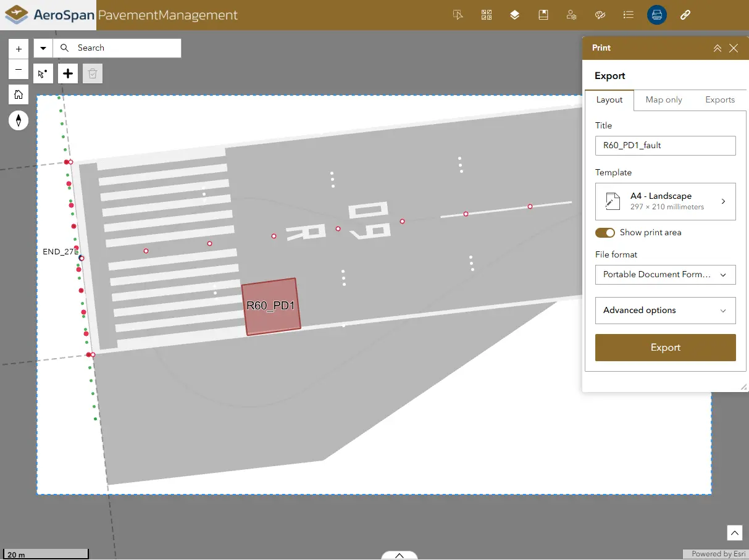Screen dimensions: 749x560
Task: Expand the bottom attribute table handle
Action: [x=399, y=555]
